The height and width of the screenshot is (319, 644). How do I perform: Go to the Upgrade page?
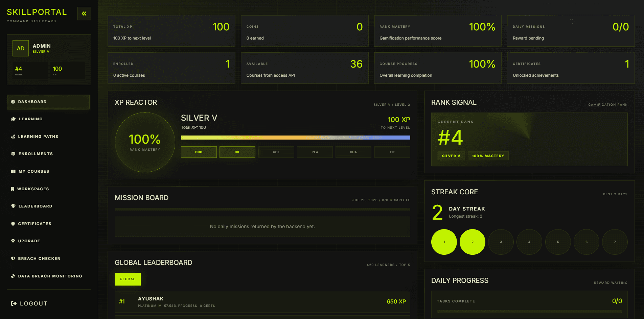tap(48, 241)
